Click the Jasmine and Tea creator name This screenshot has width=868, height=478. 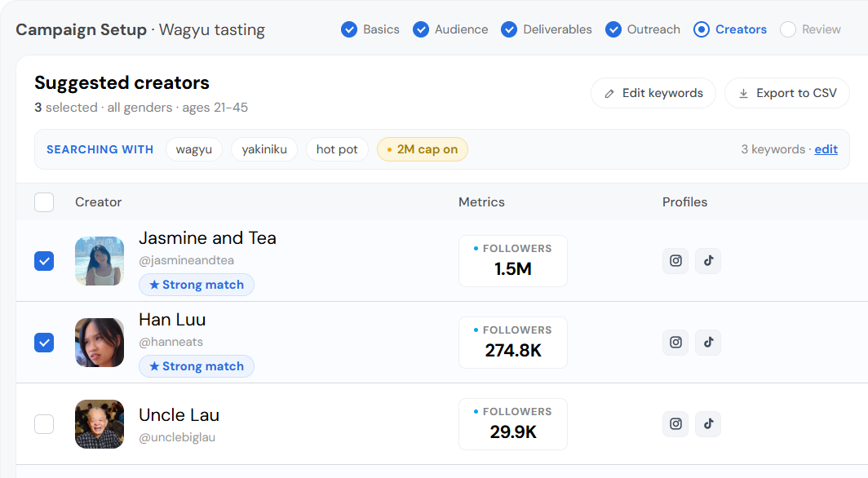tap(207, 238)
